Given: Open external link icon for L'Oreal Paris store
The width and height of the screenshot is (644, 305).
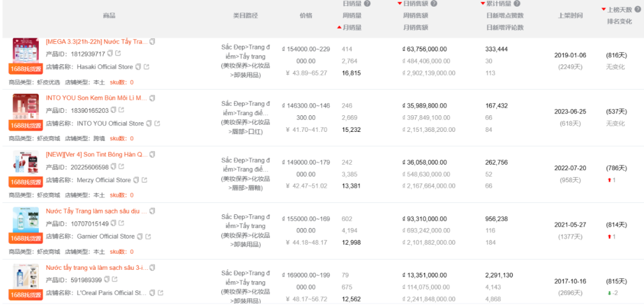Looking at the screenshot, I should click(160, 292).
